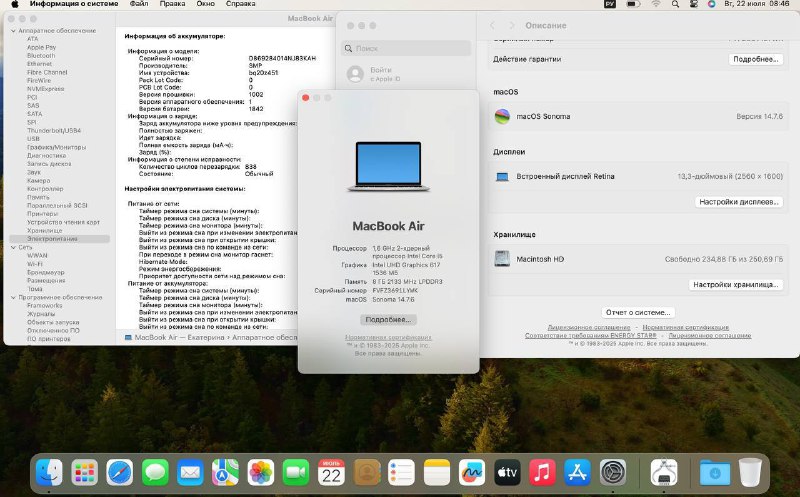Collapse the Аппаратное обеспечение tree section

pos(13,31)
